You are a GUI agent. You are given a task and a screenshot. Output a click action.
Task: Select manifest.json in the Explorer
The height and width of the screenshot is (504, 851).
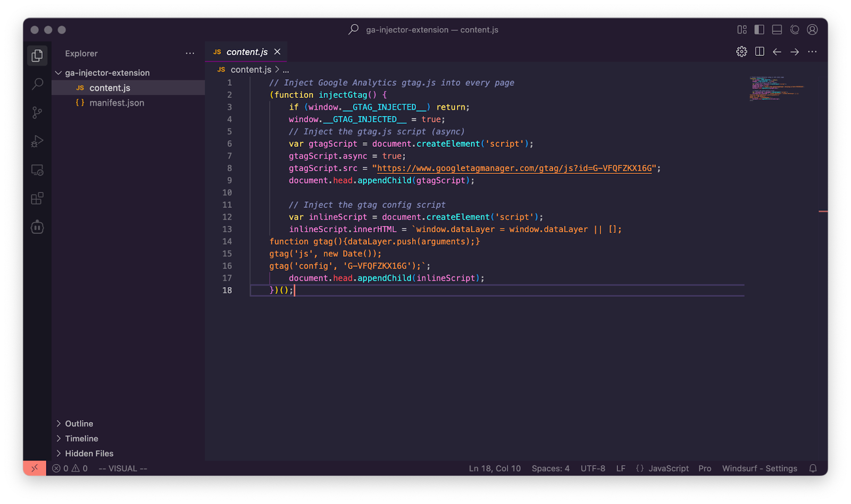pos(116,103)
